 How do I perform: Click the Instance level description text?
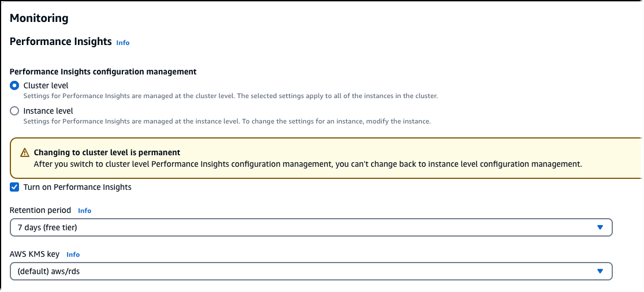coord(227,122)
